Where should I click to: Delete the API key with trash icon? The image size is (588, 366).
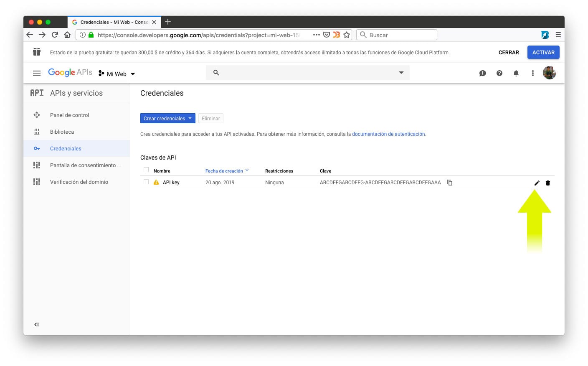548,183
